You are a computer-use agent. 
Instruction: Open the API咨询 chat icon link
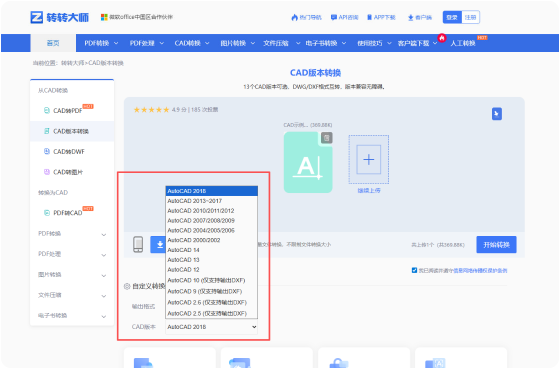pyautogui.click(x=345, y=17)
